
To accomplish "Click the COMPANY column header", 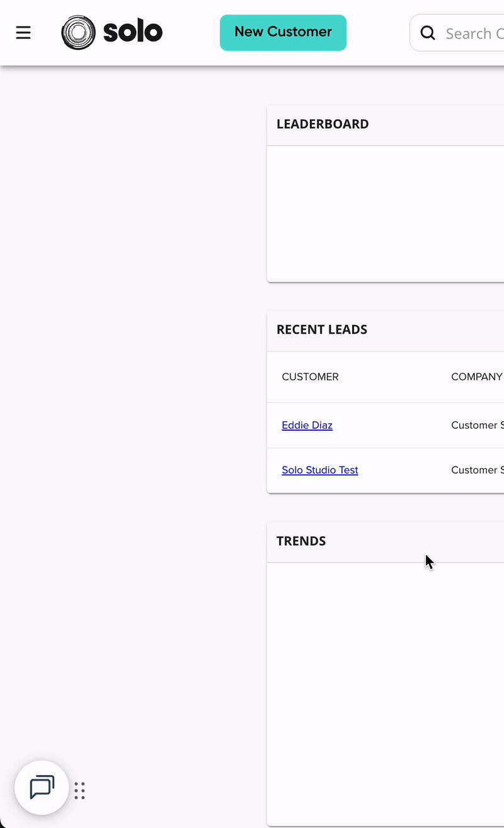I will [476, 376].
